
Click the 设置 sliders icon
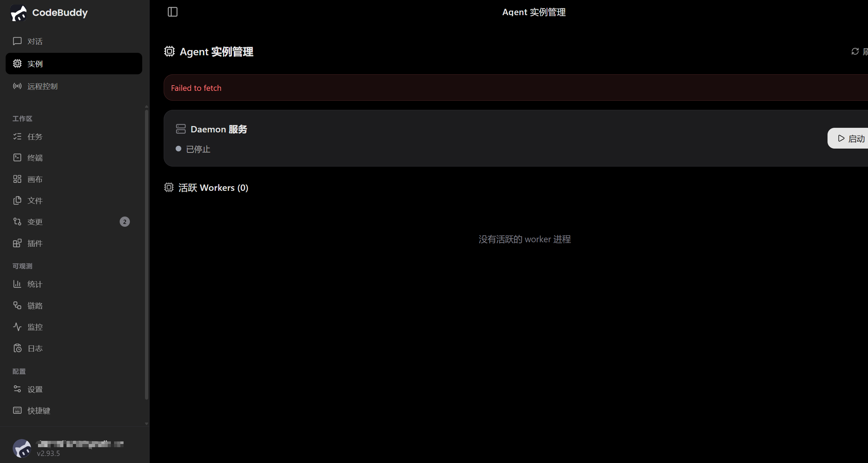(17, 389)
